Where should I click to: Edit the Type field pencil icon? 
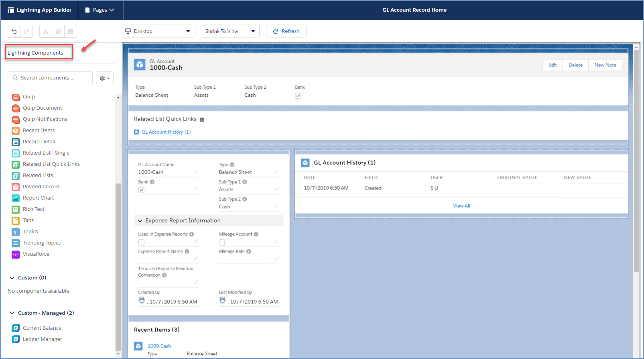276,172
